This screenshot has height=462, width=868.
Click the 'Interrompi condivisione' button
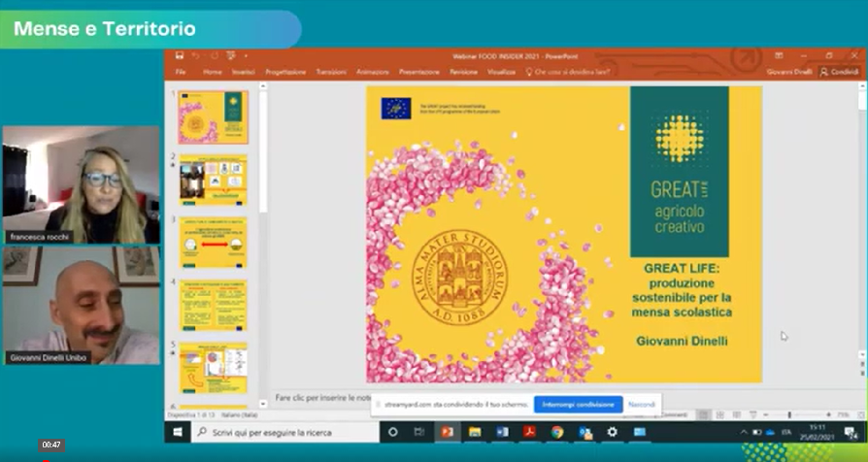(x=578, y=405)
